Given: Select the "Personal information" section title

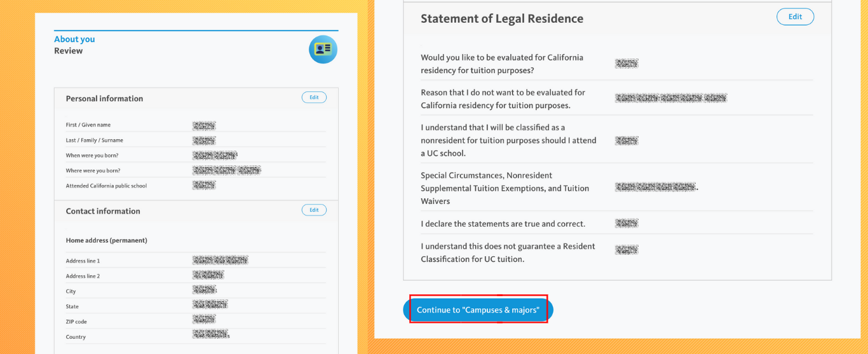Looking at the screenshot, I should click(104, 99).
